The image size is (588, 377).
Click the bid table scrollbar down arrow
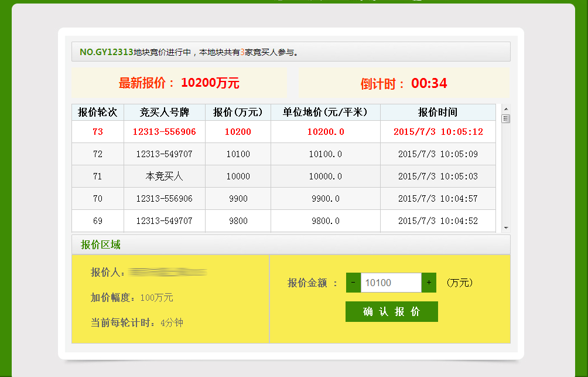[x=506, y=228]
